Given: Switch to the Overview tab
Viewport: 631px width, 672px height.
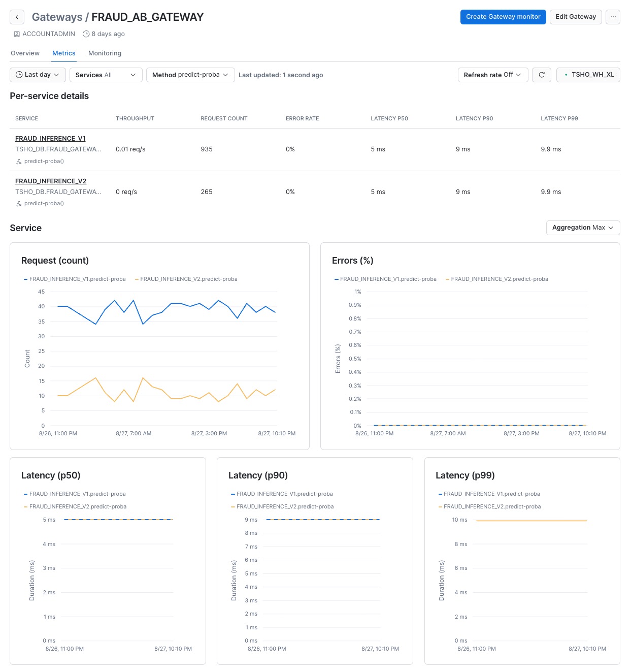Looking at the screenshot, I should [25, 53].
